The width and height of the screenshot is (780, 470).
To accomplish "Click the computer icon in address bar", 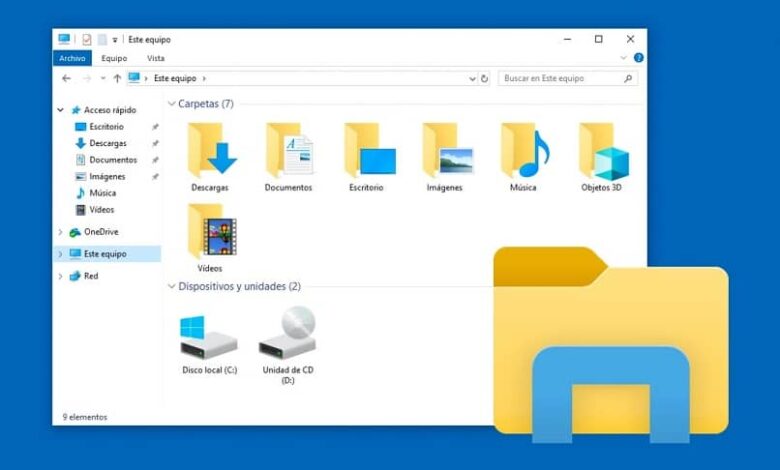I will tap(134, 78).
